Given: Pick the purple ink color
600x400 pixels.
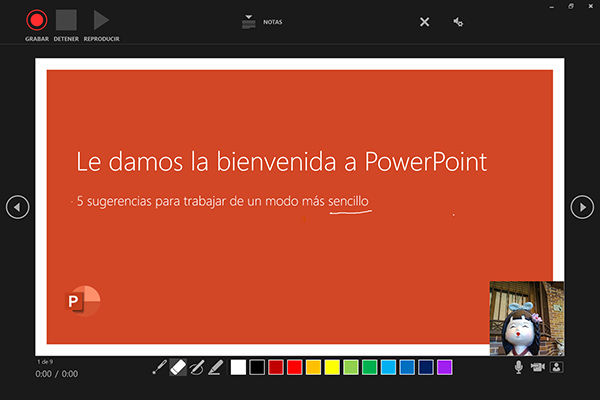Looking at the screenshot, I should [x=444, y=367].
